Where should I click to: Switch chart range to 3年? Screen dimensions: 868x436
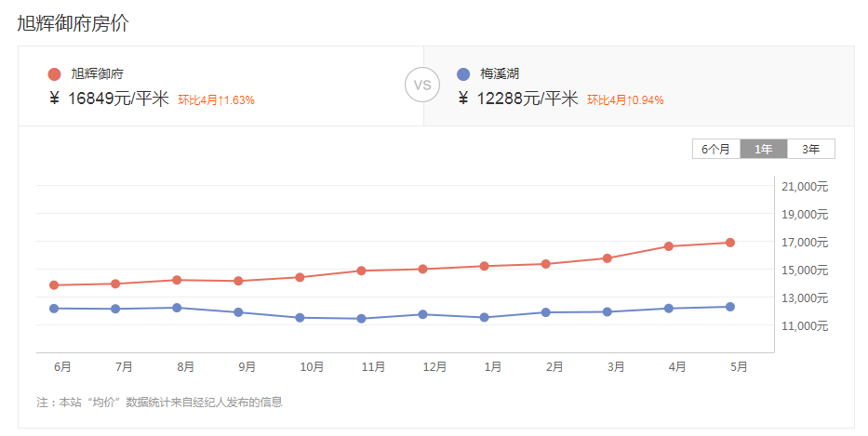click(811, 149)
